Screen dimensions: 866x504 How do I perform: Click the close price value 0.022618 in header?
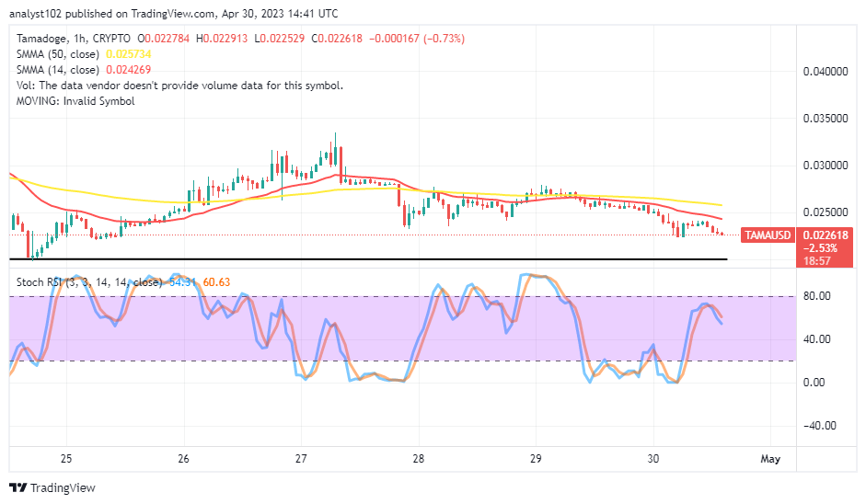pos(341,39)
